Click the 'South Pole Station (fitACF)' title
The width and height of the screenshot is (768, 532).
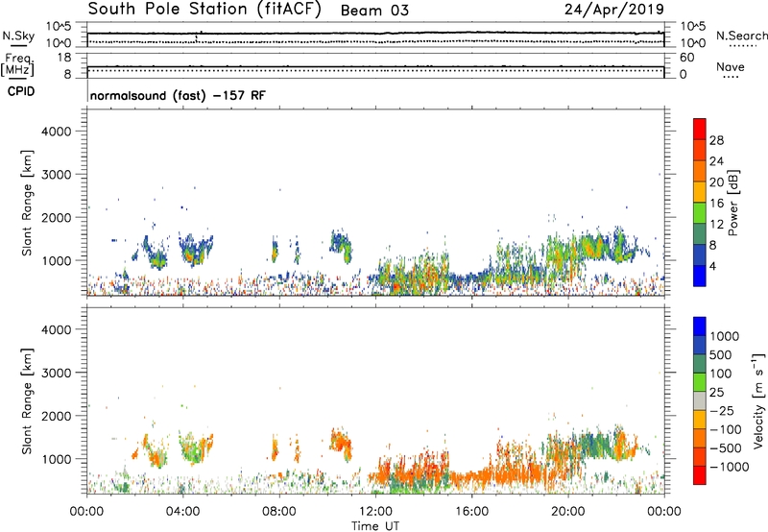pyautogui.click(x=204, y=10)
